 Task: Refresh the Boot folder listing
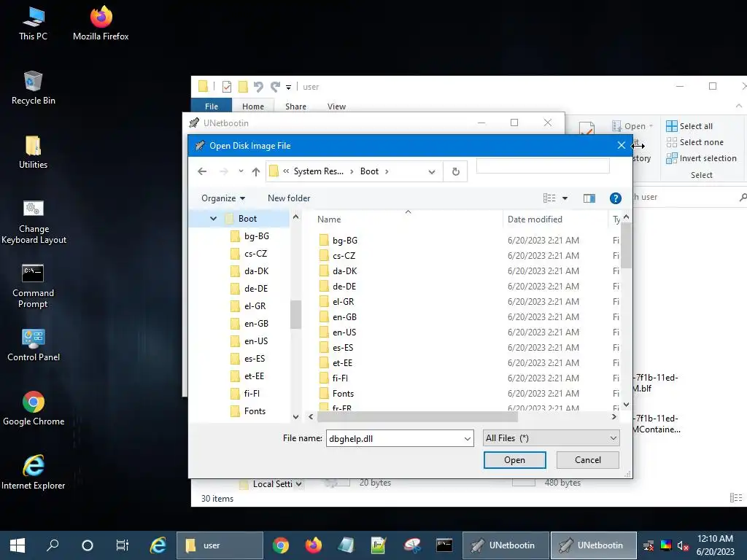point(455,171)
